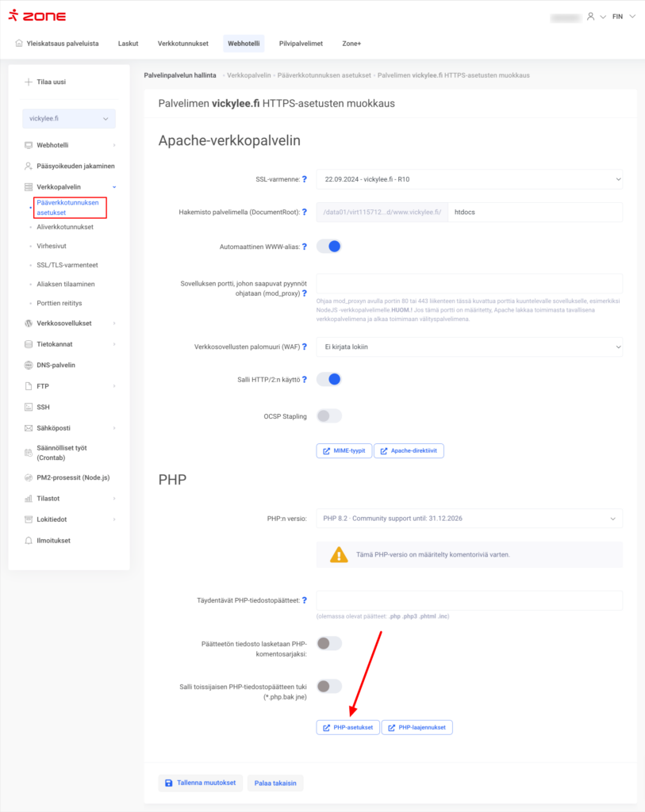Image resolution: width=645 pixels, height=812 pixels.
Task: Open the user account icon menu
Action: (x=589, y=17)
